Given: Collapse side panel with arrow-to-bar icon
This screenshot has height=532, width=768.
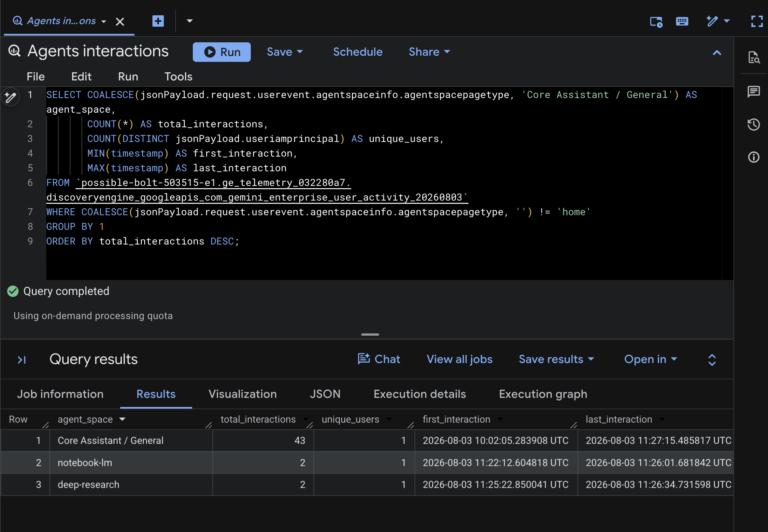Looking at the screenshot, I should pos(22,360).
